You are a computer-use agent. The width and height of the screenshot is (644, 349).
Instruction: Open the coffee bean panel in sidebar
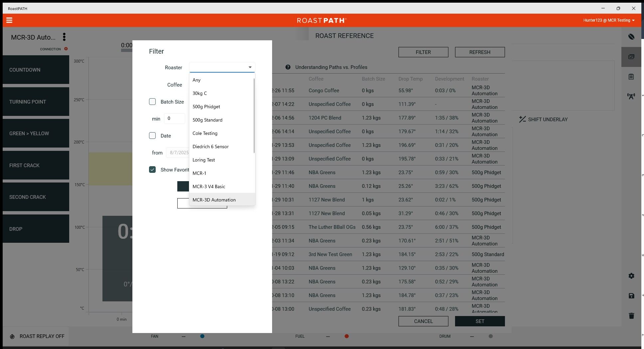point(631,37)
